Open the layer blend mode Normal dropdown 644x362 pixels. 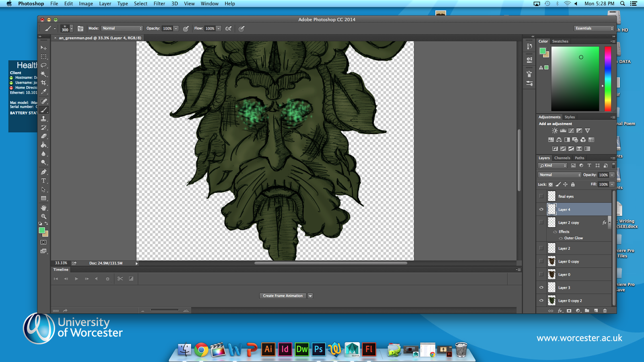tap(559, 175)
